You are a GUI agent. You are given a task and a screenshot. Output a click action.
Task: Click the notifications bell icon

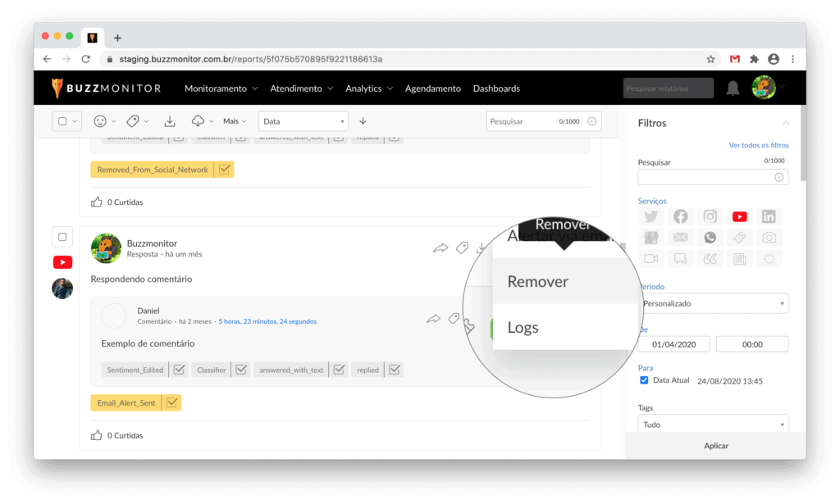(x=733, y=89)
